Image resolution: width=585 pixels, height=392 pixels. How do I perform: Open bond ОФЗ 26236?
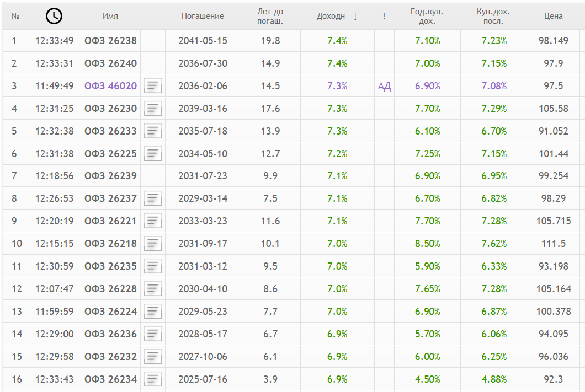(x=110, y=334)
